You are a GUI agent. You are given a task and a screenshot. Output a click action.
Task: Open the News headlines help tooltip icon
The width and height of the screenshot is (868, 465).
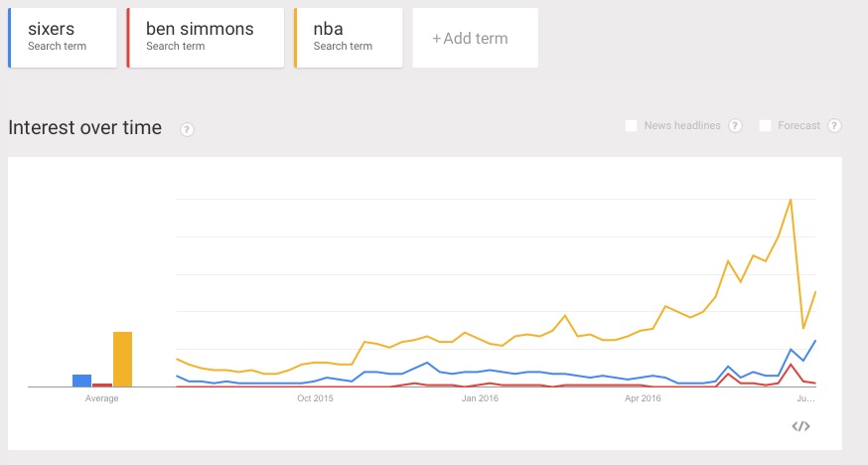[736, 126]
